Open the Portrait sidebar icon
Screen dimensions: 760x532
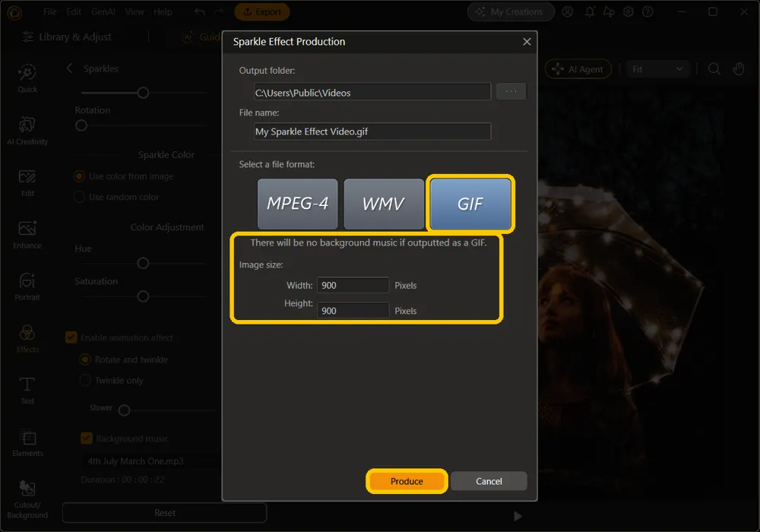(27, 287)
